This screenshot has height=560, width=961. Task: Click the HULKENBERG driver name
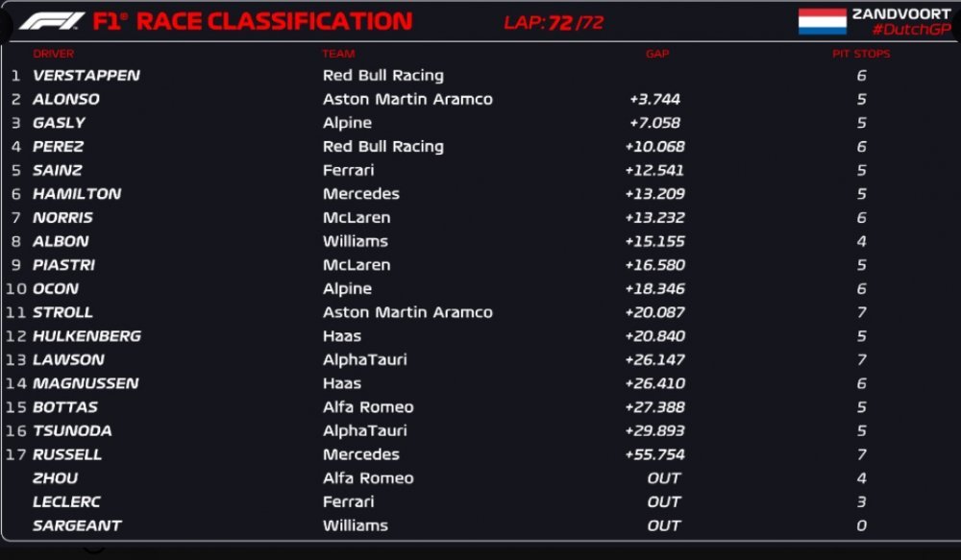point(87,336)
